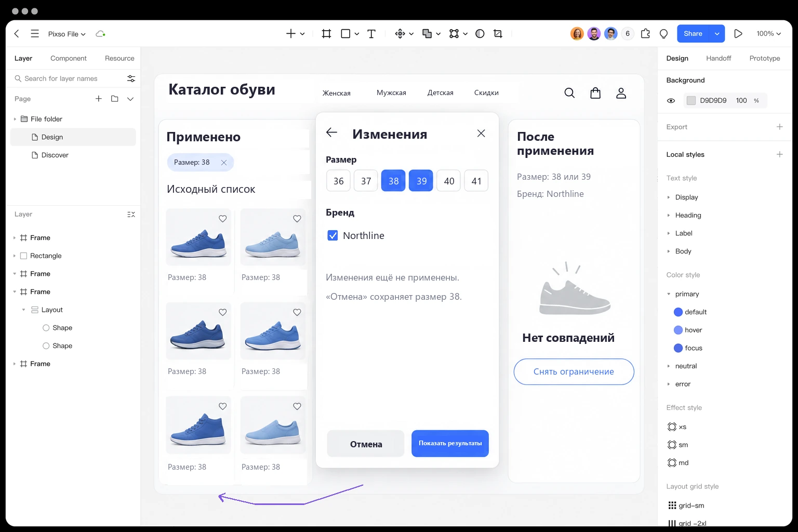
Task: Select the Frame tool in toolbar
Action: (326, 34)
